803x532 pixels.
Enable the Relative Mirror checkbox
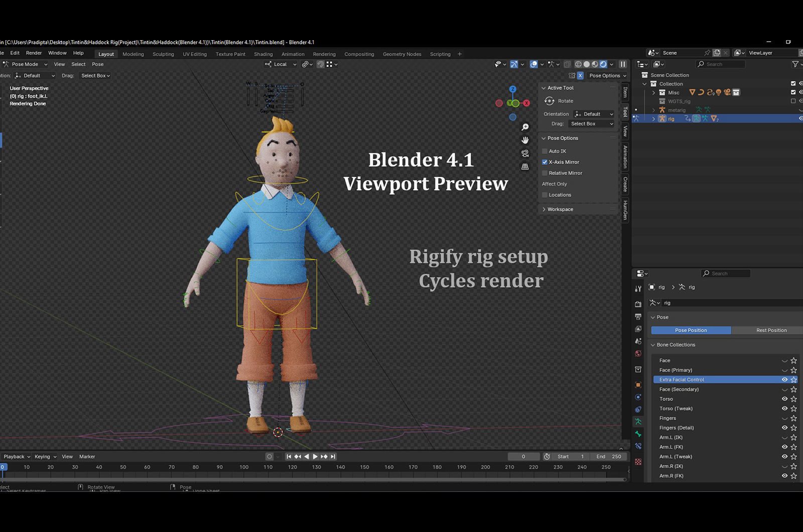(545, 173)
